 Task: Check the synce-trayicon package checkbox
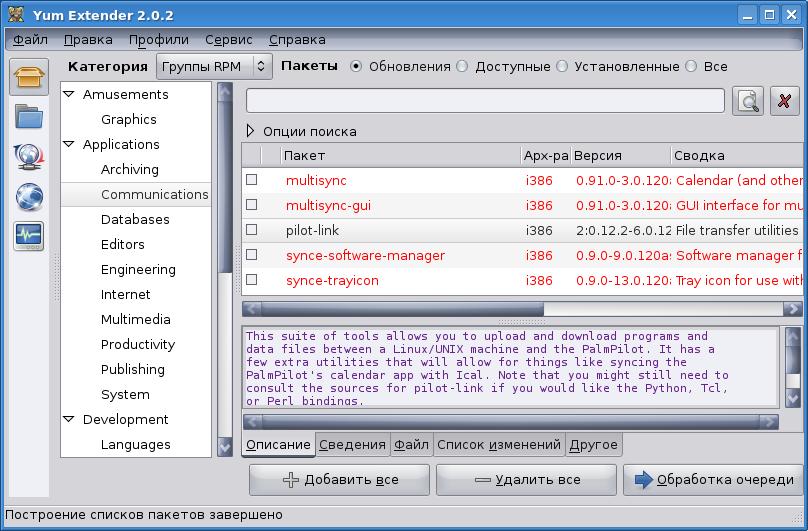pos(251,279)
